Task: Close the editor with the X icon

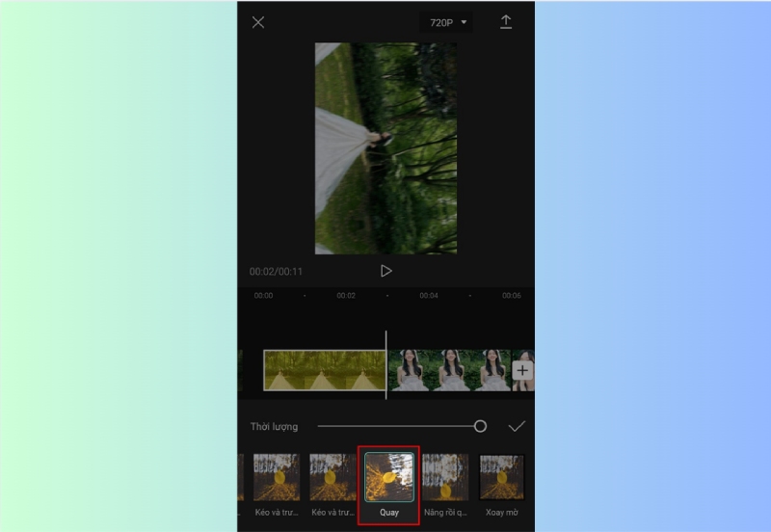Action: 258,22
